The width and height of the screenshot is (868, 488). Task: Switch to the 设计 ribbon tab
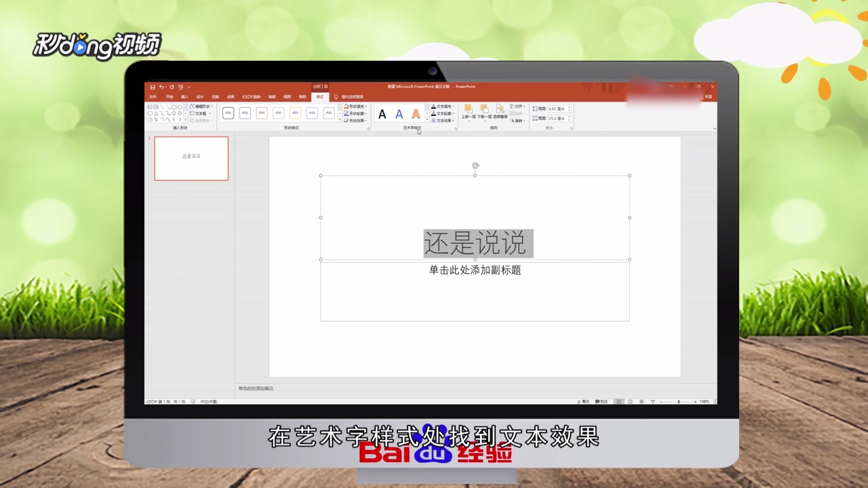(x=200, y=97)
